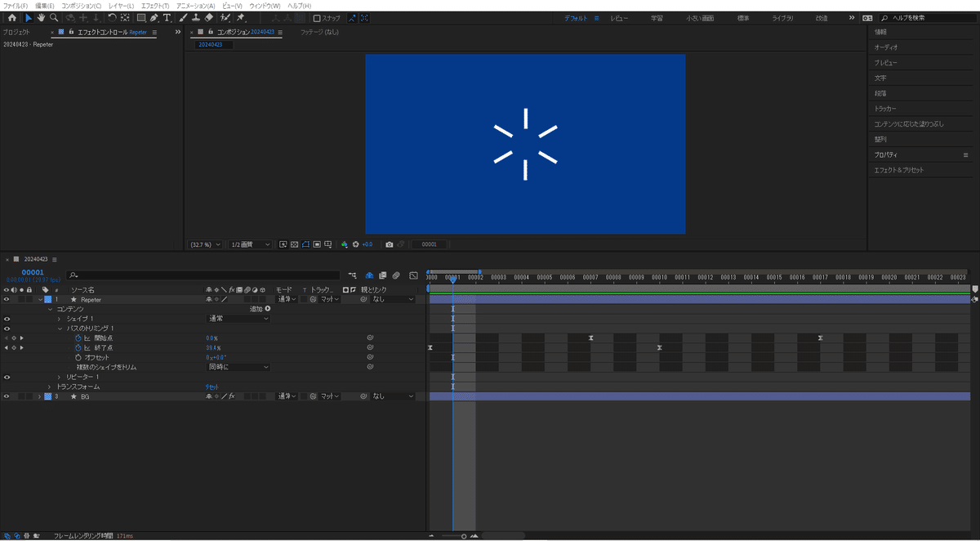Toggle visibility eye of BG layer
This screenshot has height=541, width=980.
(x=7, y=396)
